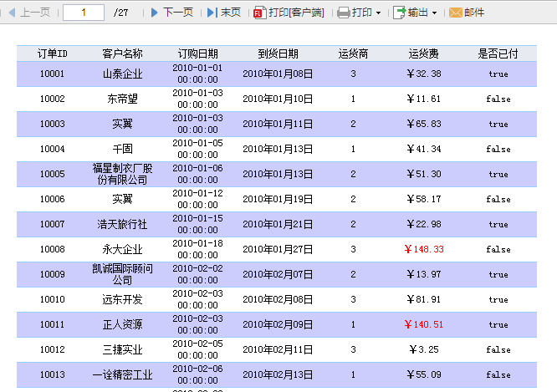Click the 运货商 column header
The width and height of the screenshot is (557, 392).
pyautogui.click(x=353, y=53)
